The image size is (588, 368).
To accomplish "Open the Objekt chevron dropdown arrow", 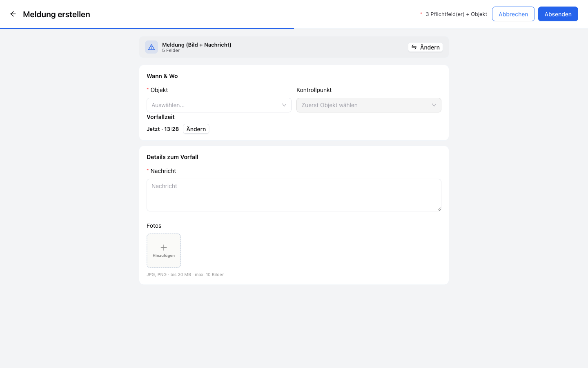I will (x=284, y=105).
